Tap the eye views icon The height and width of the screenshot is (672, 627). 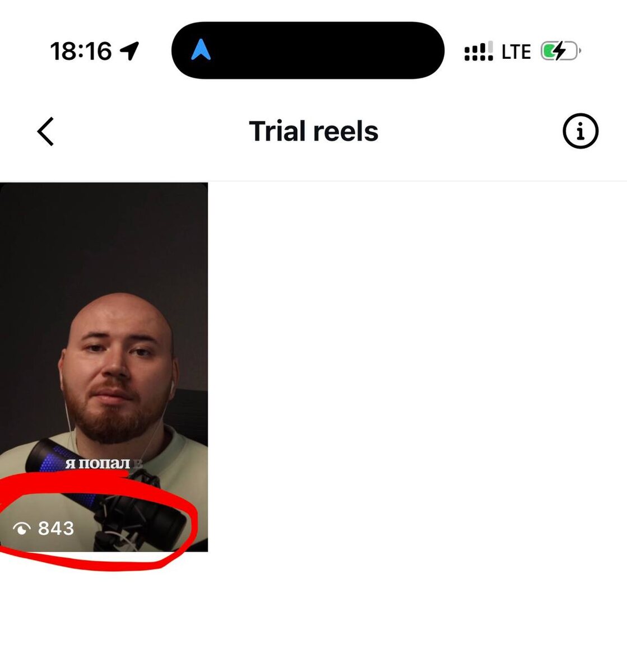[x=22, y=528]
